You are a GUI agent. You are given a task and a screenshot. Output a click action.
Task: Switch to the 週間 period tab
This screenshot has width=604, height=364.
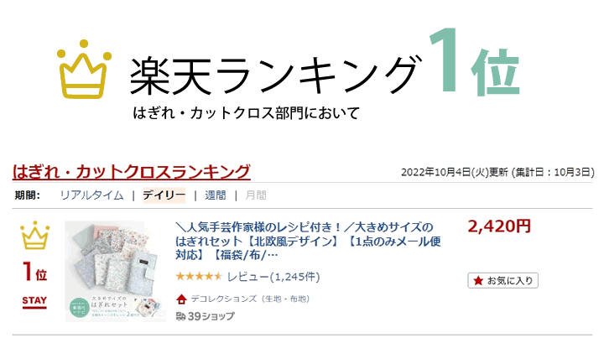click(216, 195)
